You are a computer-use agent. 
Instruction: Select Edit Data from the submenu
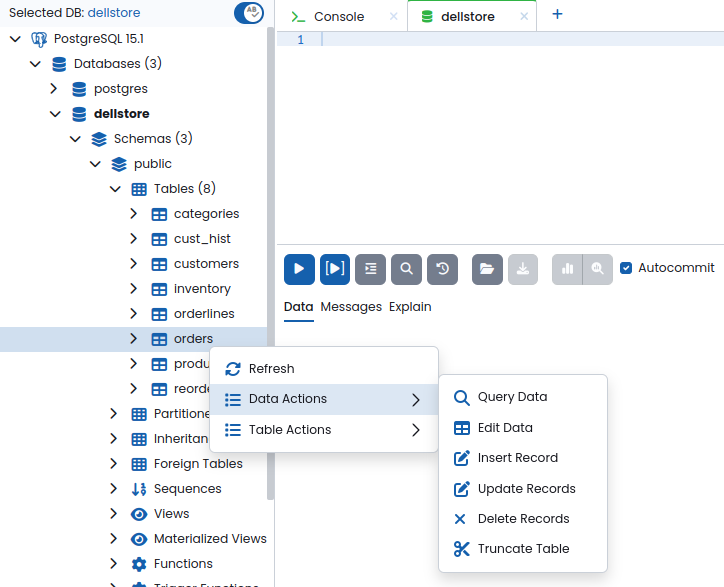pyautogui.click(x=523, y=428)
